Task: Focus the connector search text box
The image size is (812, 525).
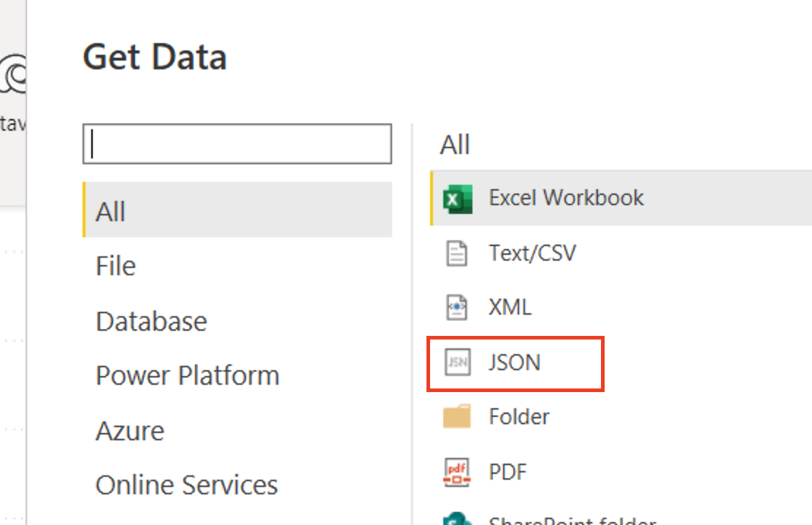Action: pyautogui.click(x=237, y=144)
